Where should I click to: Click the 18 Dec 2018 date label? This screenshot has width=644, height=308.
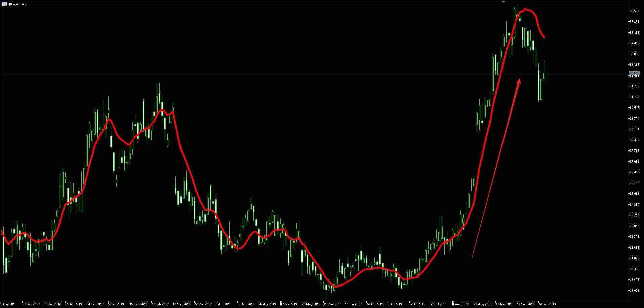(x=31, y=304)
